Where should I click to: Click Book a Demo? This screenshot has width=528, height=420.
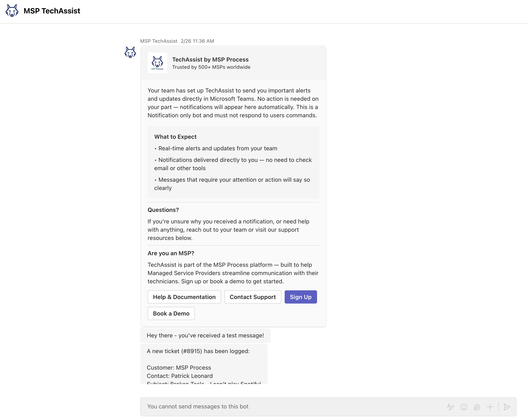[x=171, y=313]
